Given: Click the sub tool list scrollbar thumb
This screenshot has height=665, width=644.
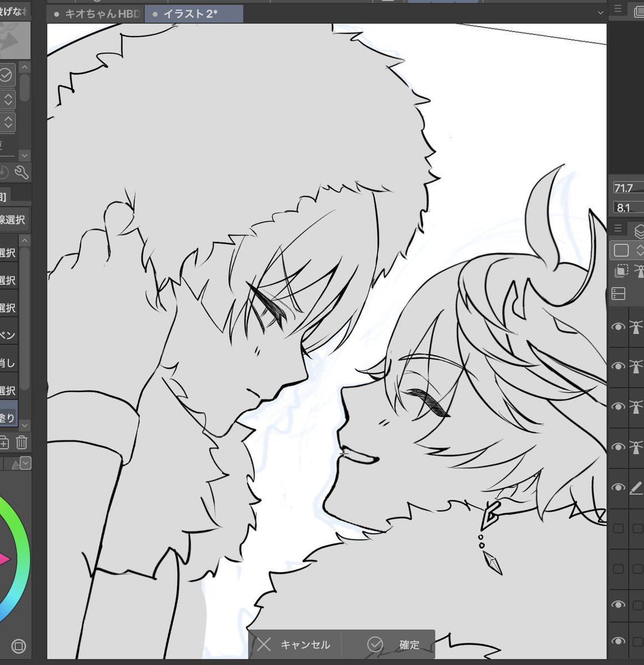Looking at the screenshot, I should 24,319.
